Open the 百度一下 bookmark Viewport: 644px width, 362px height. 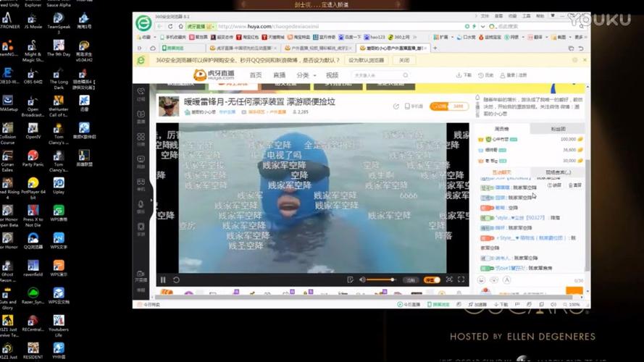(x=350, y=37)
